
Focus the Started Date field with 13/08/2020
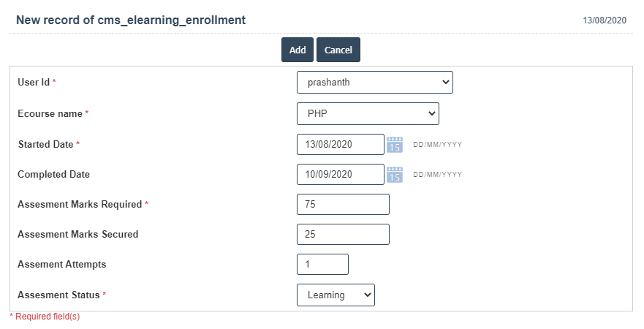click(340, 145)
